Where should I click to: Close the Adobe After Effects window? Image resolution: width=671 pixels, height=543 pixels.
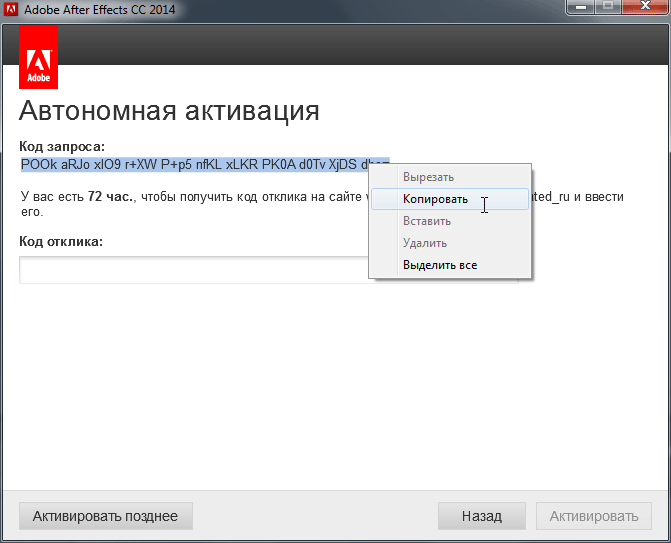point(645,7)
